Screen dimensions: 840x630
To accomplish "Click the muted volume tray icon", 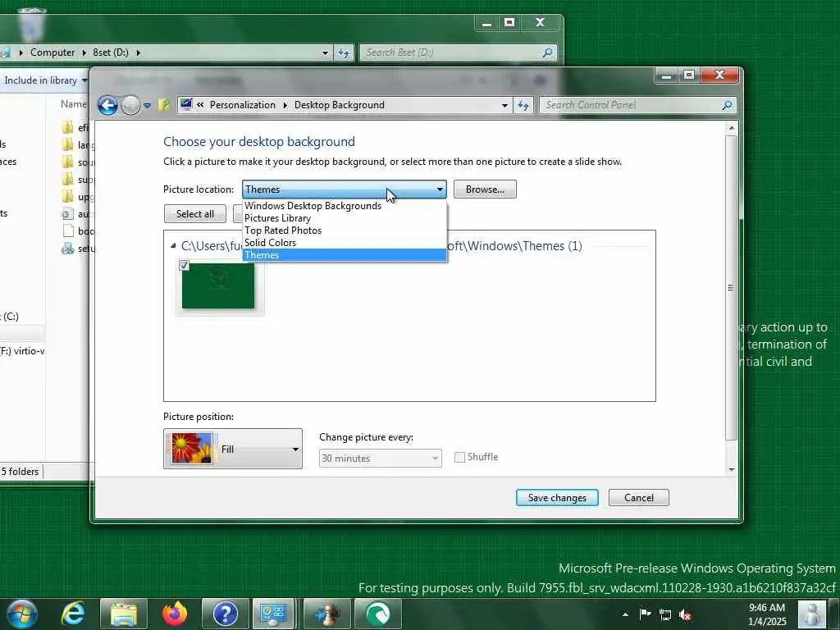I will [x=685, y=614].
